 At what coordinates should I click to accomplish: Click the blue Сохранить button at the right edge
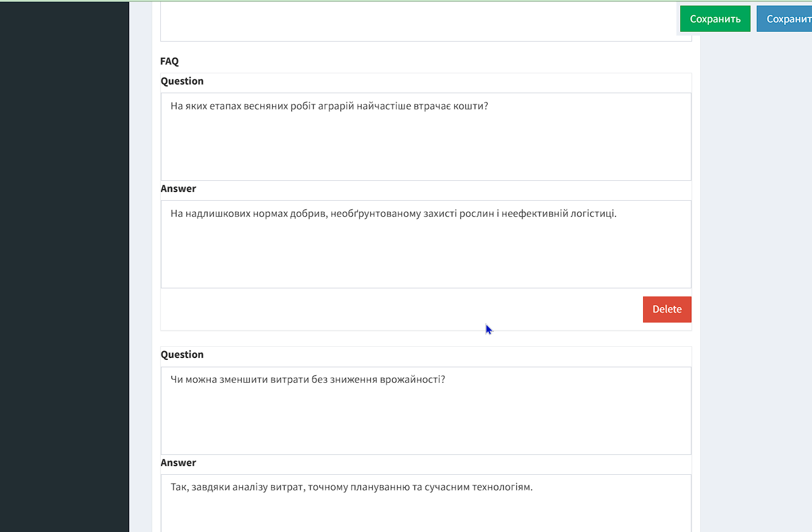coord(785,19)
